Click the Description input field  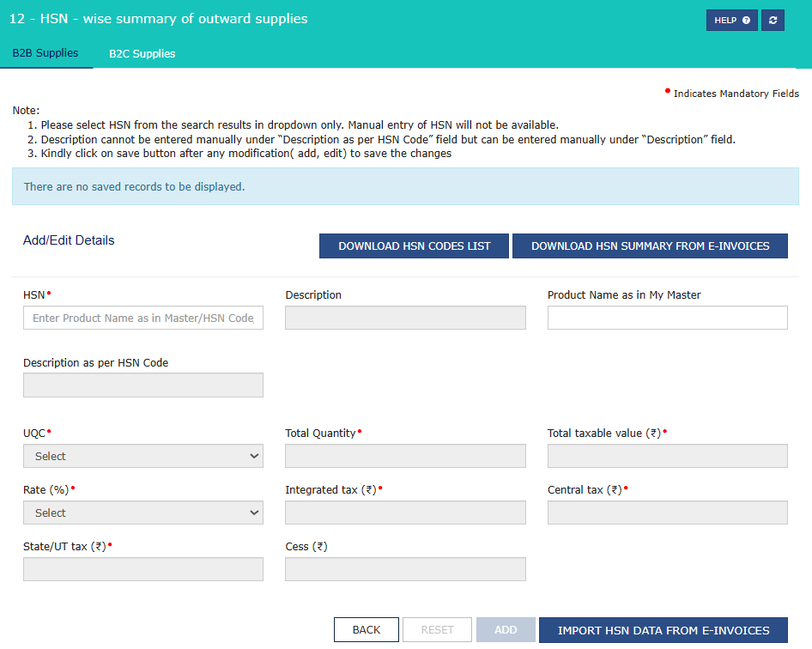[x=405, y=318]
